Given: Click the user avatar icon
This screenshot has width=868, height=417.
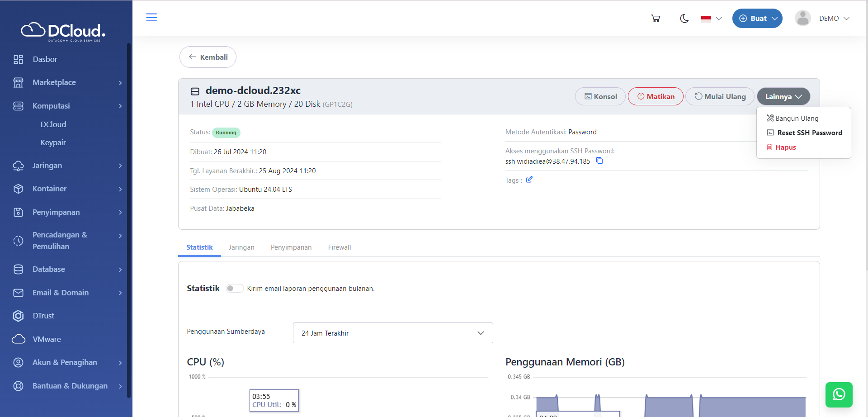Looking at the screenshot, I should click(x=803, y=19).
